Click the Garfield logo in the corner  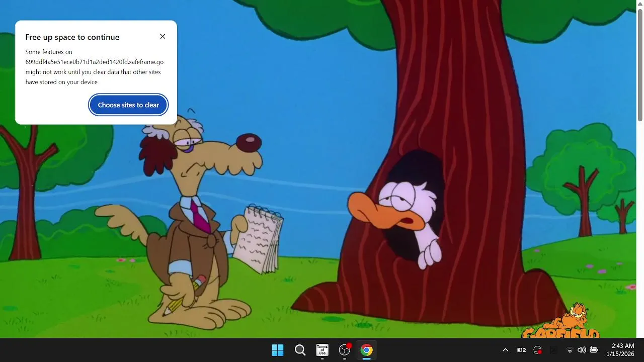pos(561,322)
